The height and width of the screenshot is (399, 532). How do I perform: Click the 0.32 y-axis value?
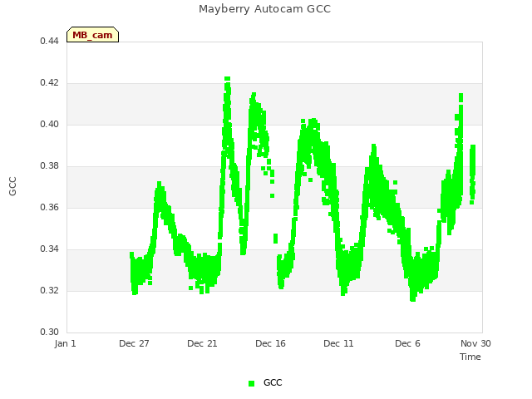[x=50, y=290]
